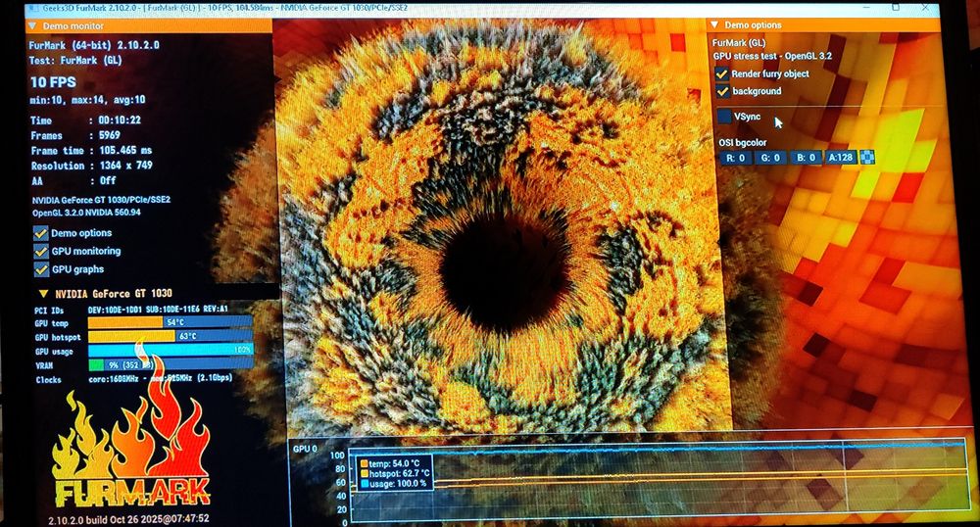Click the 10 FPS readout
This screenshot has width=980, height=527.
pos(53,82)
